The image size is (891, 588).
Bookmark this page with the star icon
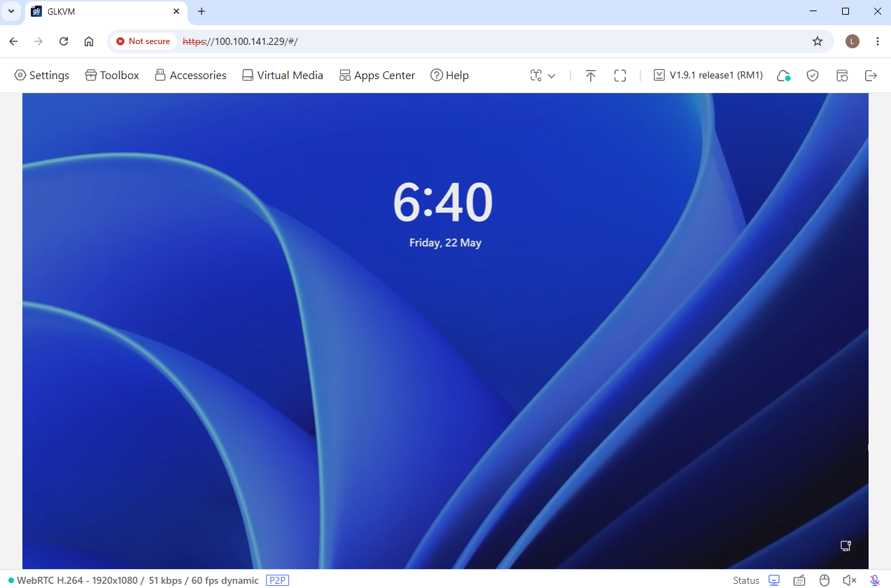(x=818, y=41)
